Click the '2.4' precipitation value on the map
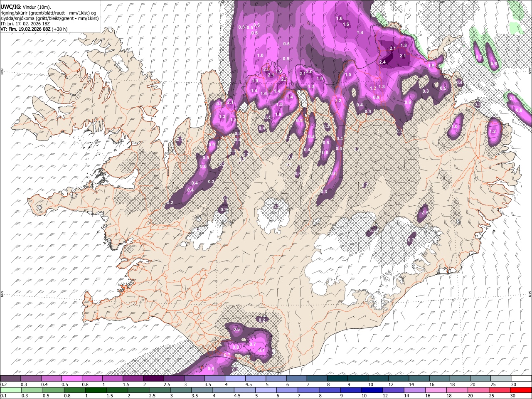Viewport: 532px width, 399px height. click(383, 62)
